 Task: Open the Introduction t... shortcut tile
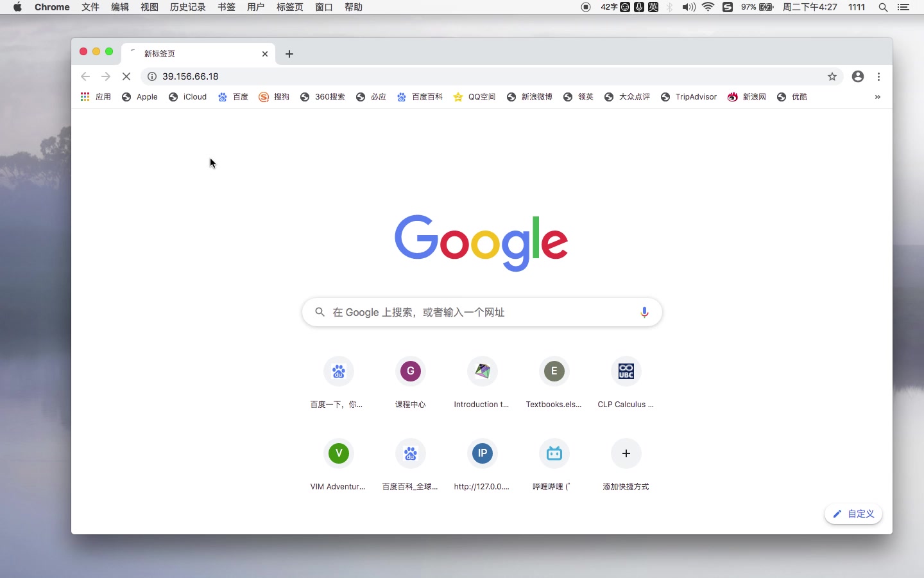pos(482,383)
